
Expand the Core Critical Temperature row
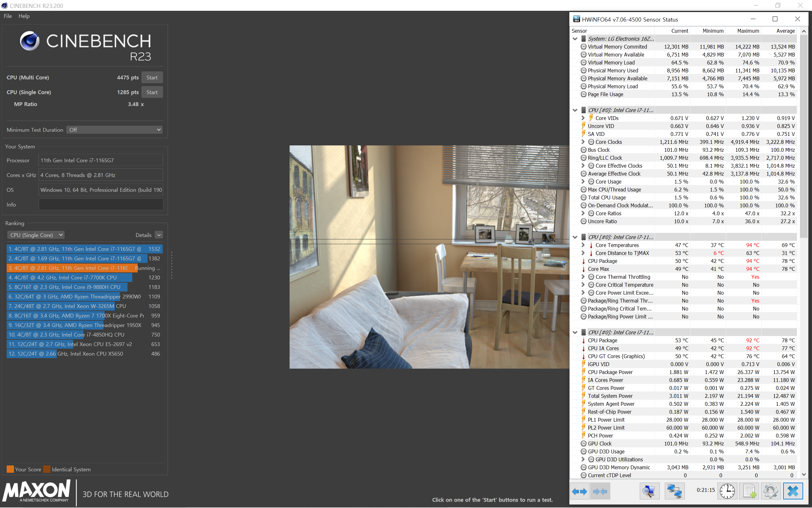(x=583, y=284)
